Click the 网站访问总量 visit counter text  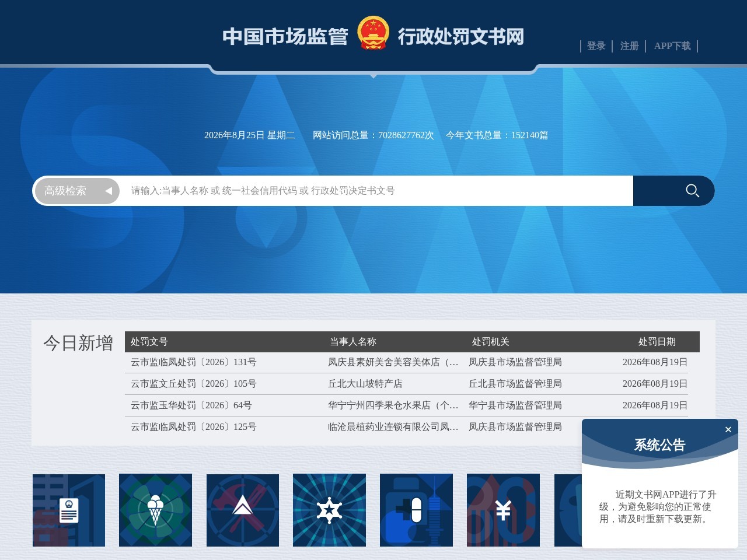373,135
